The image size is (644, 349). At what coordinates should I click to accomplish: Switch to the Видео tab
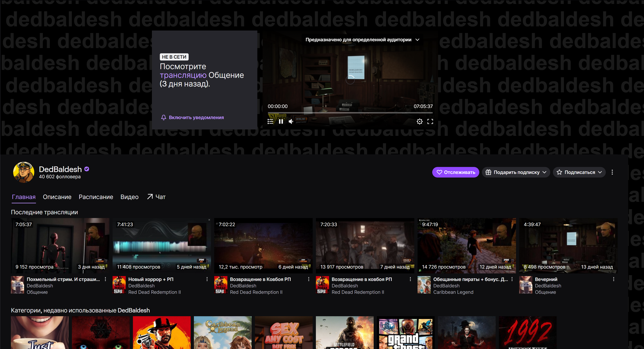pyautogui.click(x=129, y=197)
